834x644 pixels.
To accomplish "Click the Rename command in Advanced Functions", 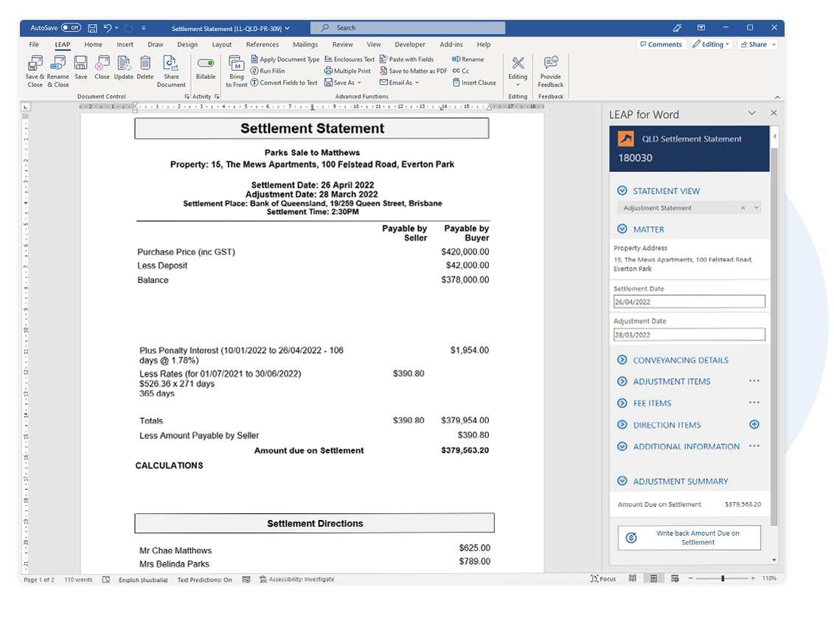I will (468, 59).
